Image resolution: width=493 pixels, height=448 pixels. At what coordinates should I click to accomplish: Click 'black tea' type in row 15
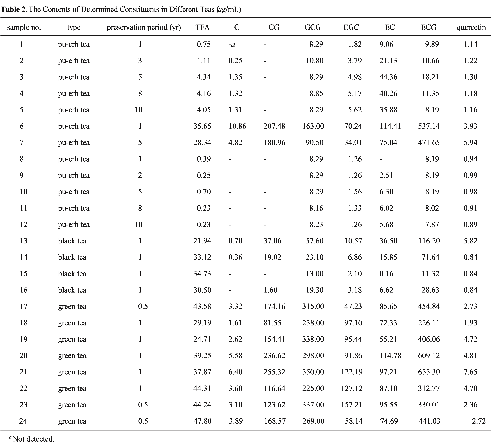(x=72, y=273)
